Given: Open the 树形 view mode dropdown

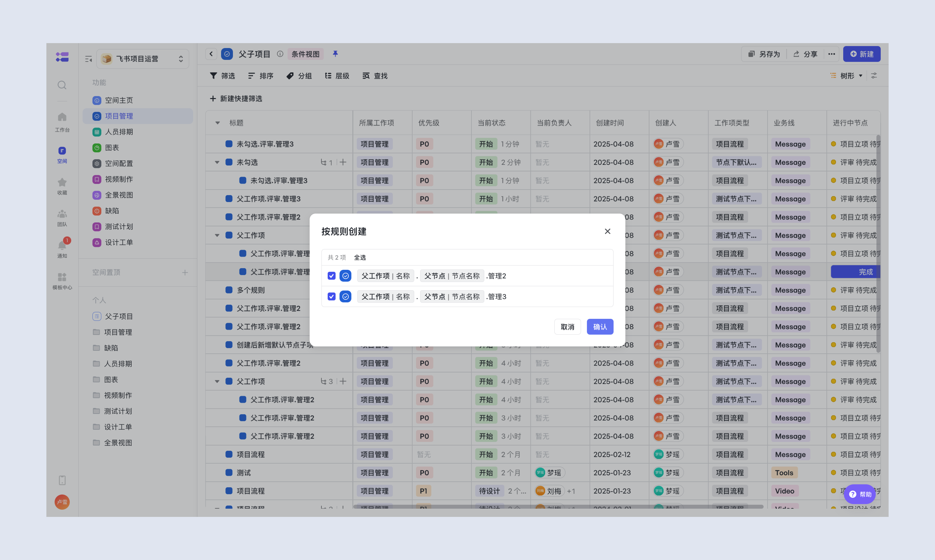Looking at the screenshot, I should tap(846, 76).
